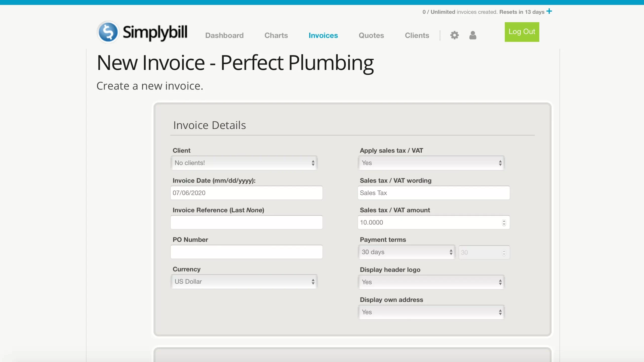This screenshot has width=644, height=362.
Task: Click the Invoice Details heading
Action: (209, 125)
